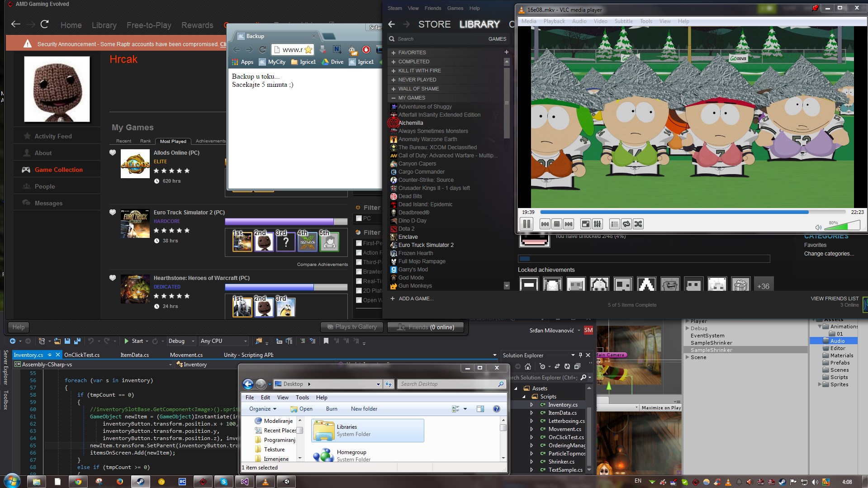The width and height of the screenshot is (868, 488).
Task: Select the Recent tab under My Games
Action: 123,141
